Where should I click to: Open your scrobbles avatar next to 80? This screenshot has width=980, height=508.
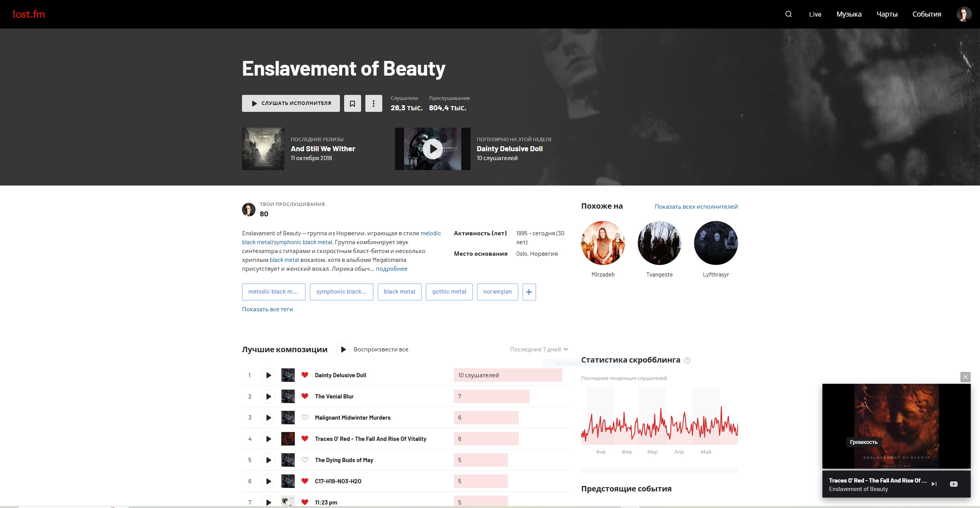click(x=249, y=210)
